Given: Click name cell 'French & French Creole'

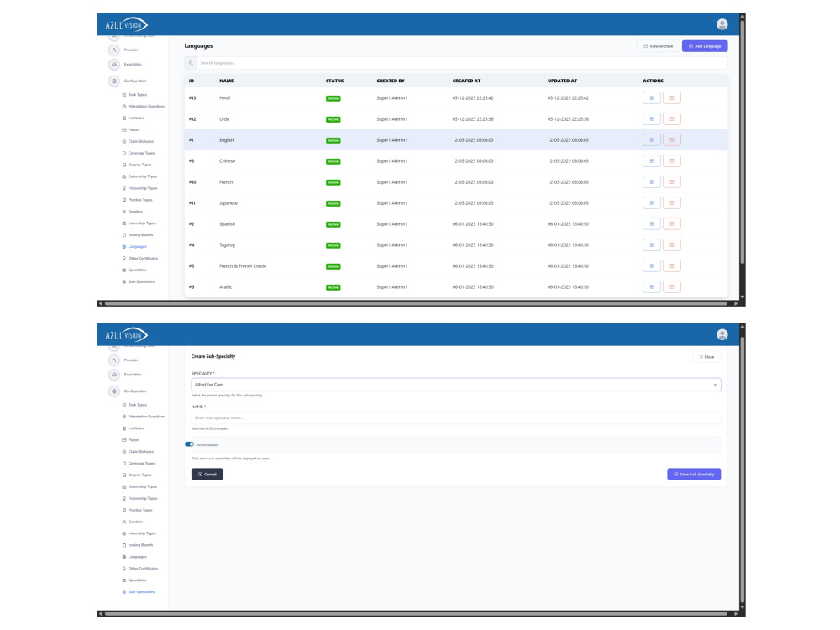Looking at the screenshot, I should click(x=243, y=265).
